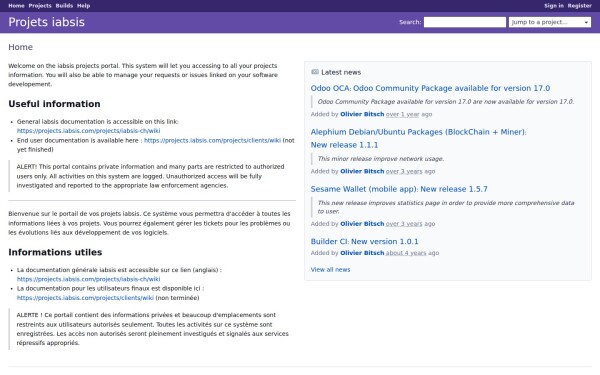Screen dimensions: 600x375
Task: Expand the Jump to a project dropdown
Action: (549, 22)
